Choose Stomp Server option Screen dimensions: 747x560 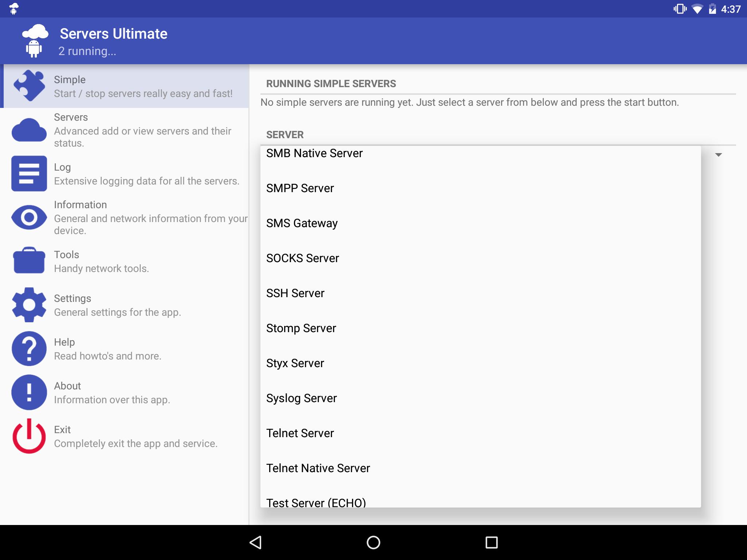480,328
